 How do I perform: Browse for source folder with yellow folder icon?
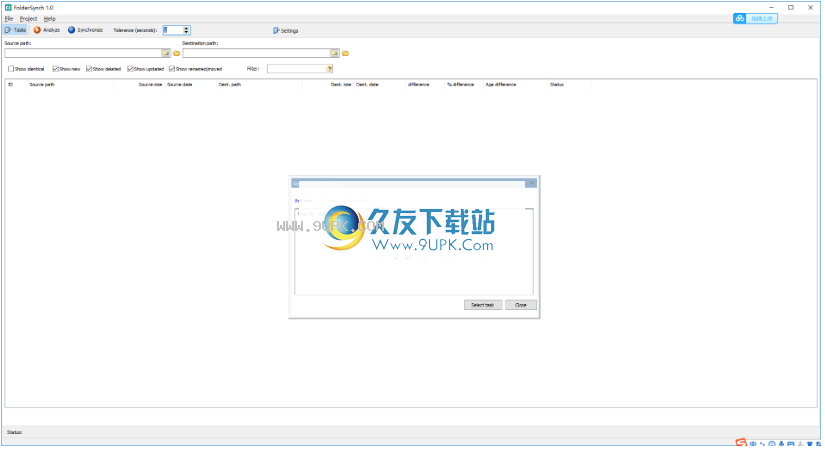point(177,53)
